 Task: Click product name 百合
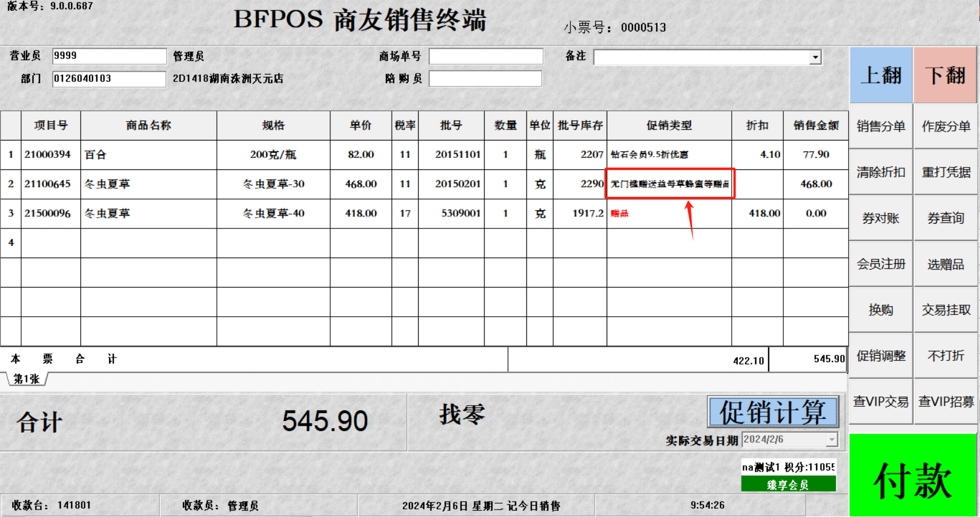[x=149, y=155]
